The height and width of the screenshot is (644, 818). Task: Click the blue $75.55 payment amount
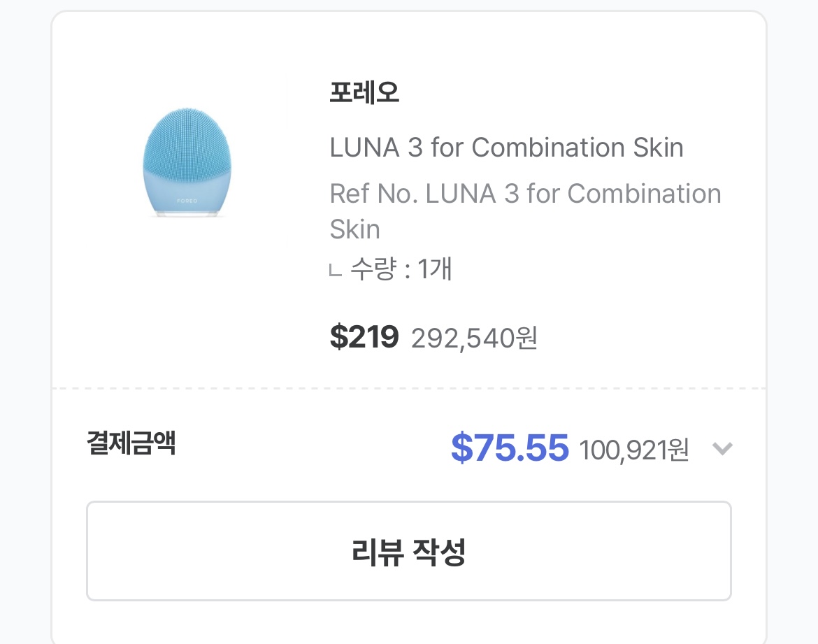tap(510, 448)
